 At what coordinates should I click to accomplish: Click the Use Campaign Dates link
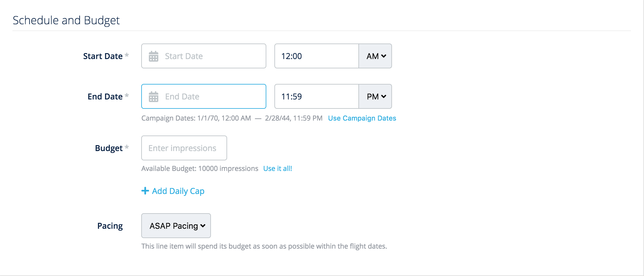362,118
